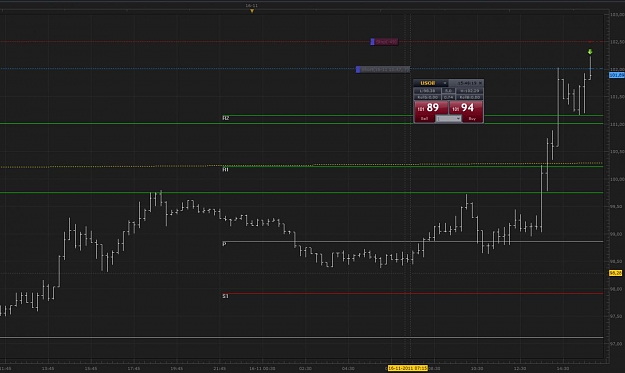
Task: Click the 97.00 price axis label
Action: tap(617, 344)
